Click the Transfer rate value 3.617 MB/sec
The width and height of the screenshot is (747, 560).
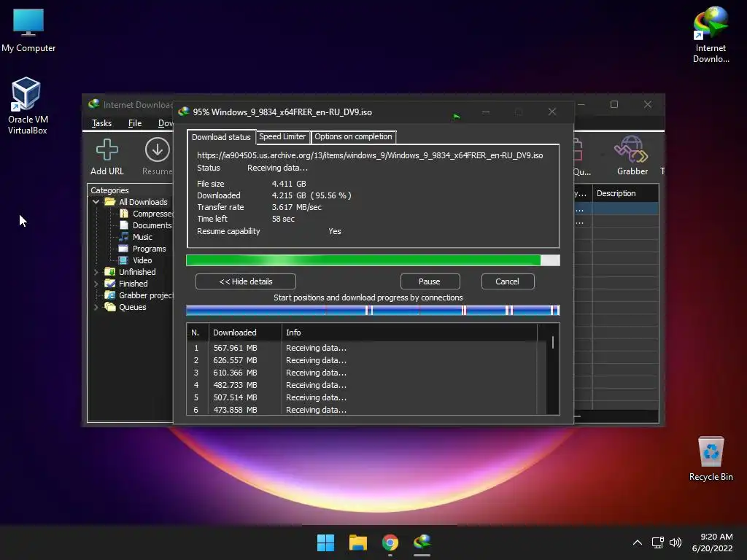coord(296,207)
